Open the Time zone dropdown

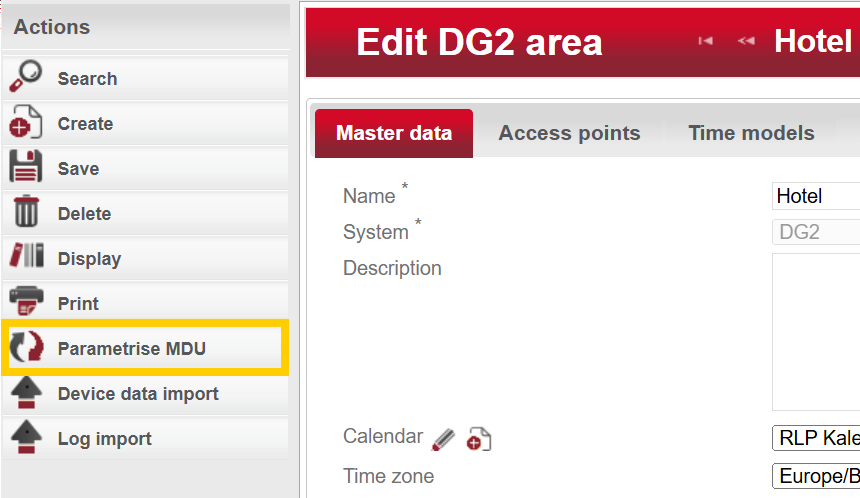[815, 476]
